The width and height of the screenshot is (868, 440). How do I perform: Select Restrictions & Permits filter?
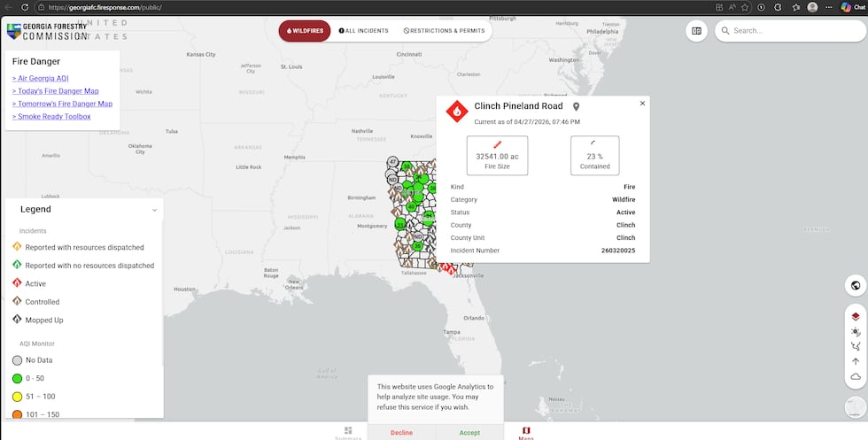point(443,30)
